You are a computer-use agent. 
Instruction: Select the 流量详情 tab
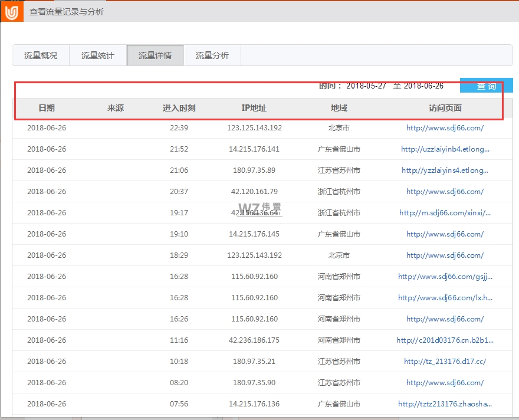point(155,55)
